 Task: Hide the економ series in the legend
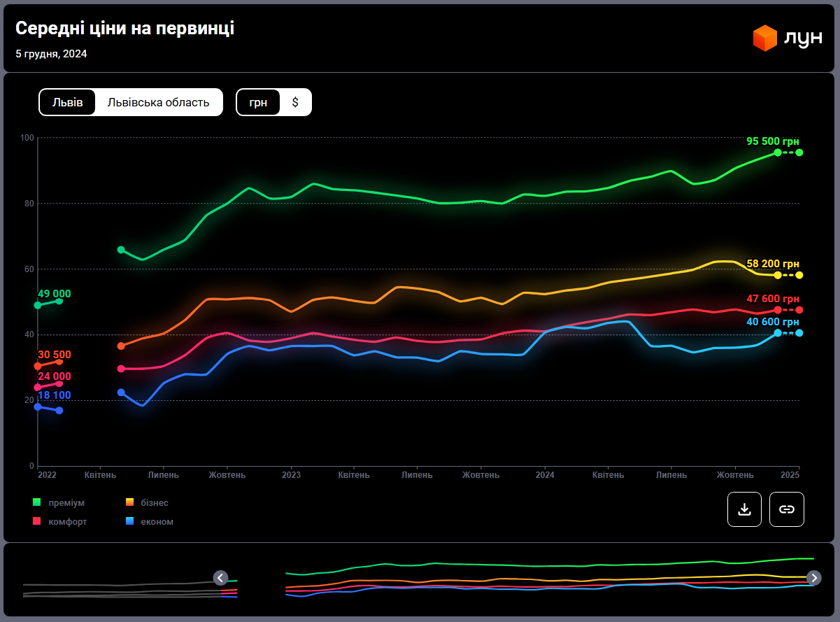coord(157,521)
